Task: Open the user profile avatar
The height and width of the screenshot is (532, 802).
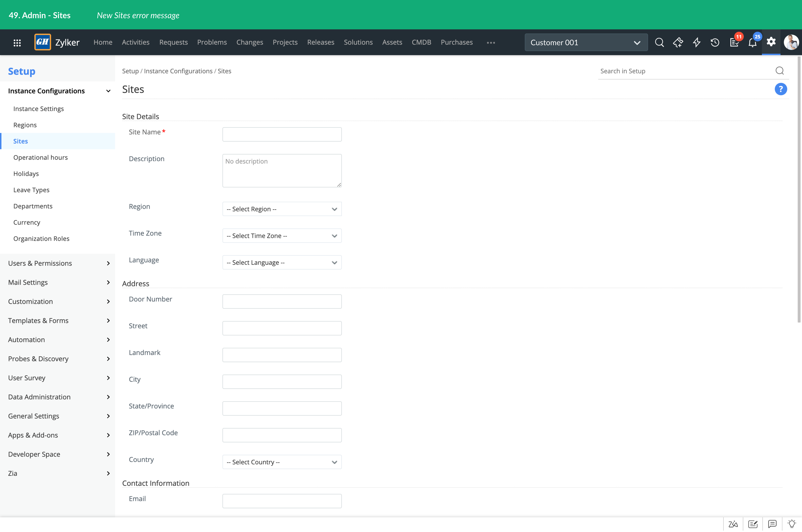Action: point(791,42)
